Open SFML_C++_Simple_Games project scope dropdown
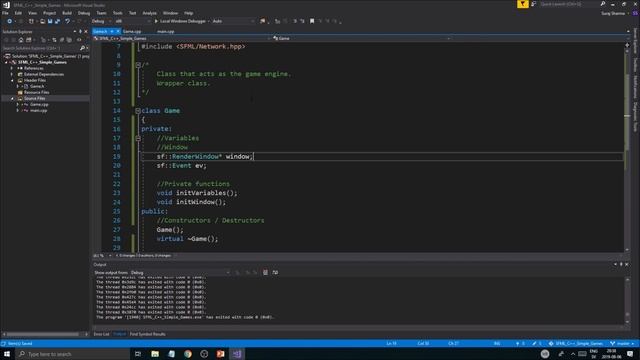The height and width of the screenshot is (360, 640). [x=182, y=38]
